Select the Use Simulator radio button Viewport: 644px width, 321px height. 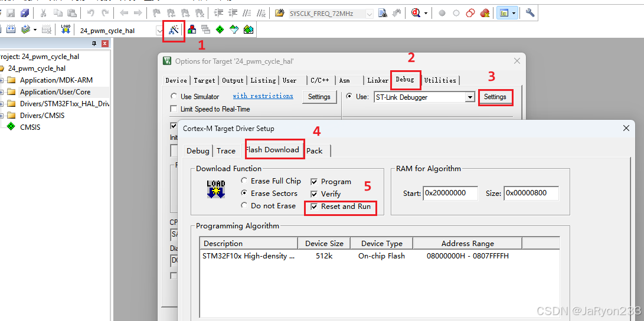[x=174, y=96]
